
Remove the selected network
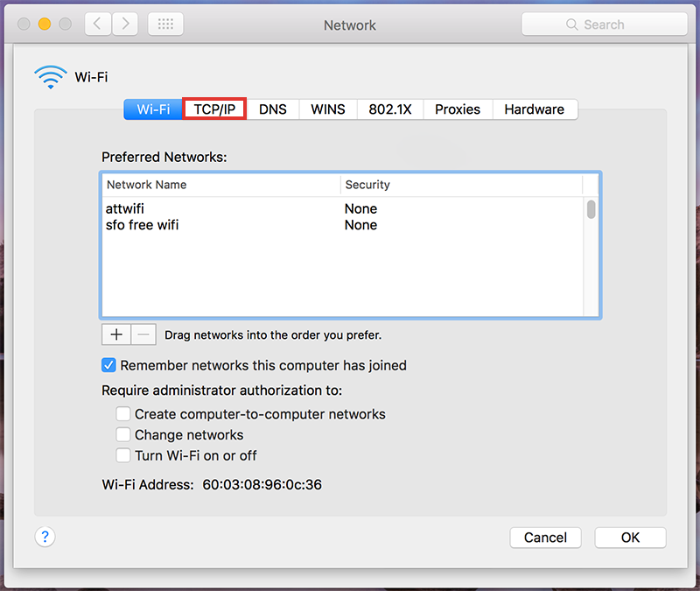tap(143, 334)
